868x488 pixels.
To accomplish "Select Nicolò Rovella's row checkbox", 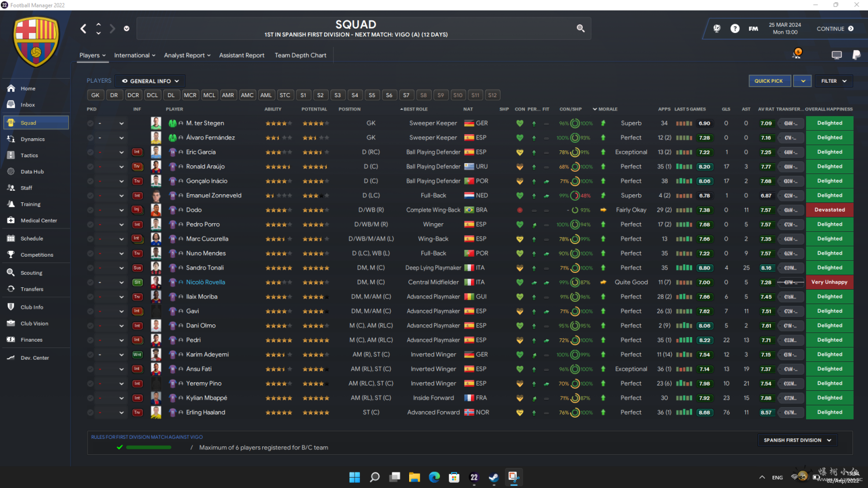I will click(90, 282).
